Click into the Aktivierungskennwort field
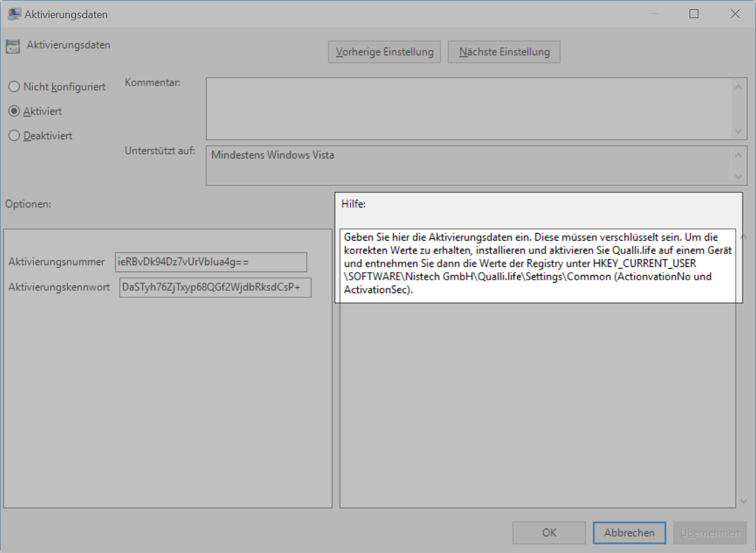The image size is (756, 553). (x=215, y=287)
